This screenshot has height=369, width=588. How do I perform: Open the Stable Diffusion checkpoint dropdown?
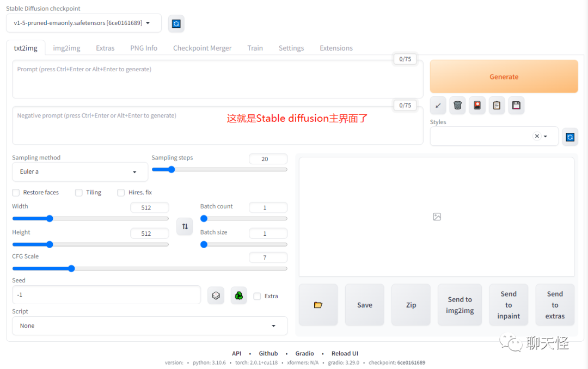pos(84,23)
